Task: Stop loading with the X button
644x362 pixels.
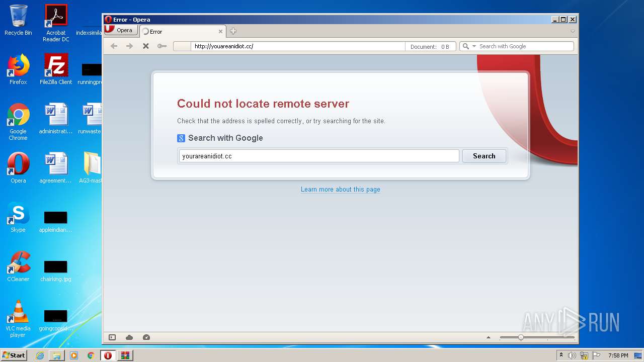Action: pos(146,46)
